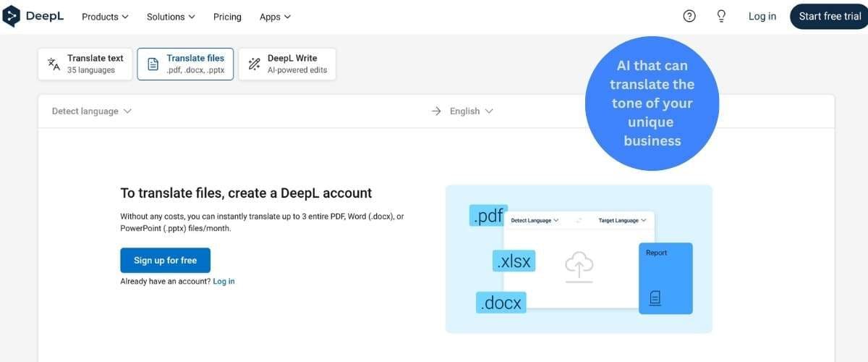Click Log in in the header

point(762,16)
